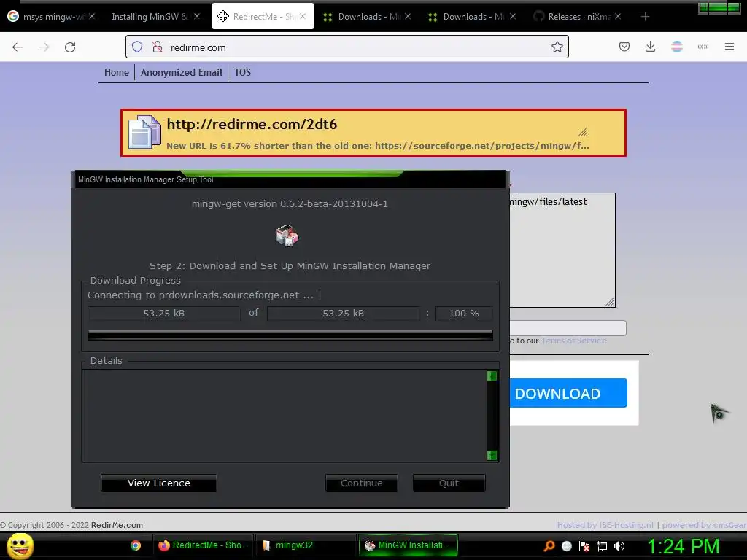This screenshot has width=747, height=560.
Task: Click the MinGW Installation Manager Setup Tool title
Action: [x=146, y=179]
